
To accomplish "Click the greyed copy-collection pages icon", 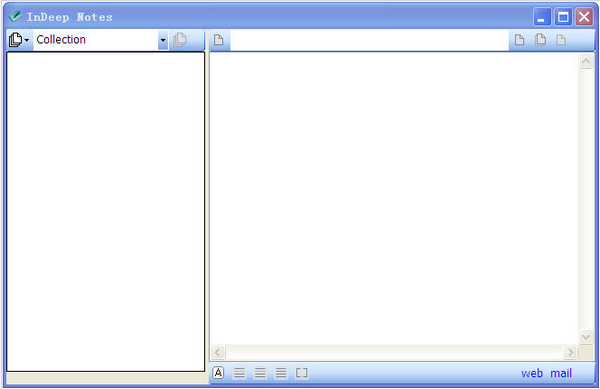I will coord(179,40).
